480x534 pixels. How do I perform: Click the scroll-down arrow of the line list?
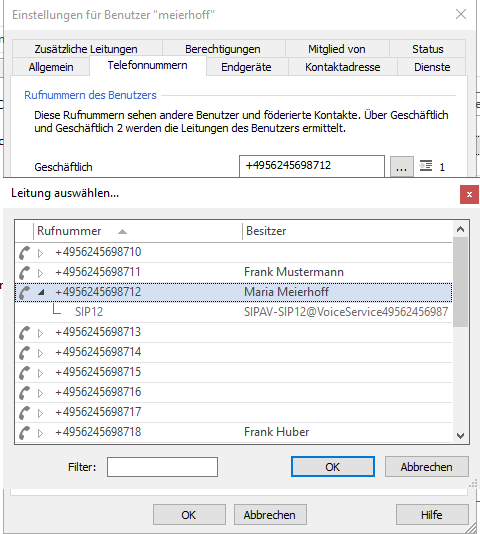[x=461, y=435]
